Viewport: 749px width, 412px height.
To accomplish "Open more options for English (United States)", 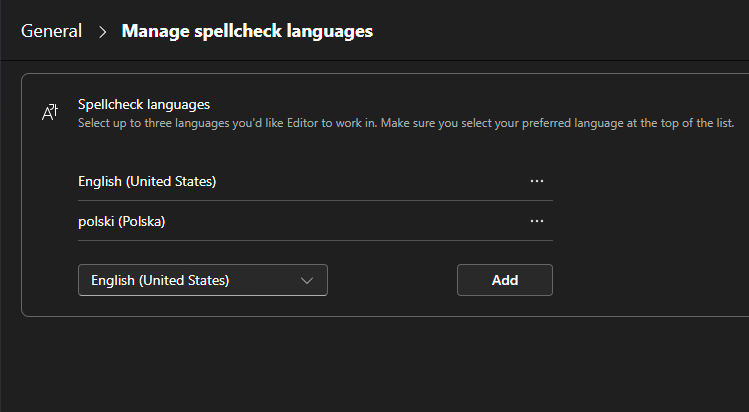I will coord(537,181).
